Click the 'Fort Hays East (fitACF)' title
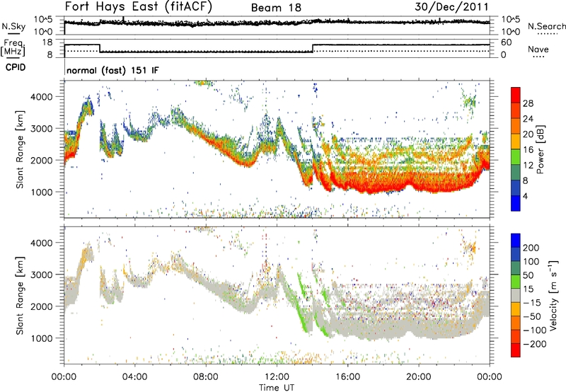The height and width of the screenshot is (392, 566). click(138, 6)
